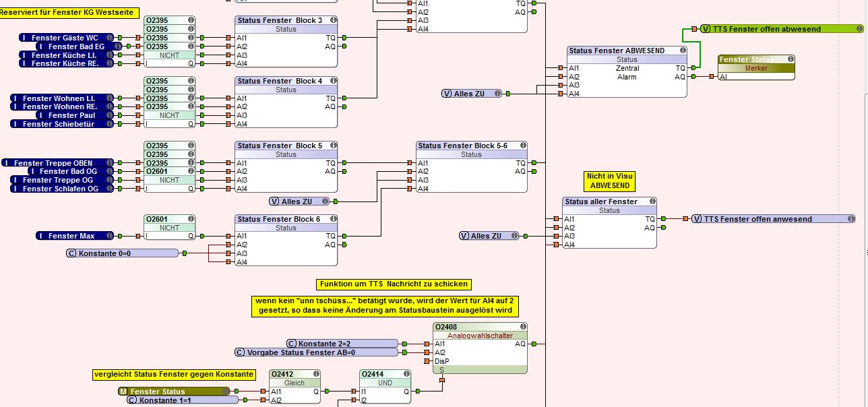This screenshot has width=868, height=407.
Task: Open info icon of NICHT block beside Fenster Wohnen LI.
Action: point(191,81)
